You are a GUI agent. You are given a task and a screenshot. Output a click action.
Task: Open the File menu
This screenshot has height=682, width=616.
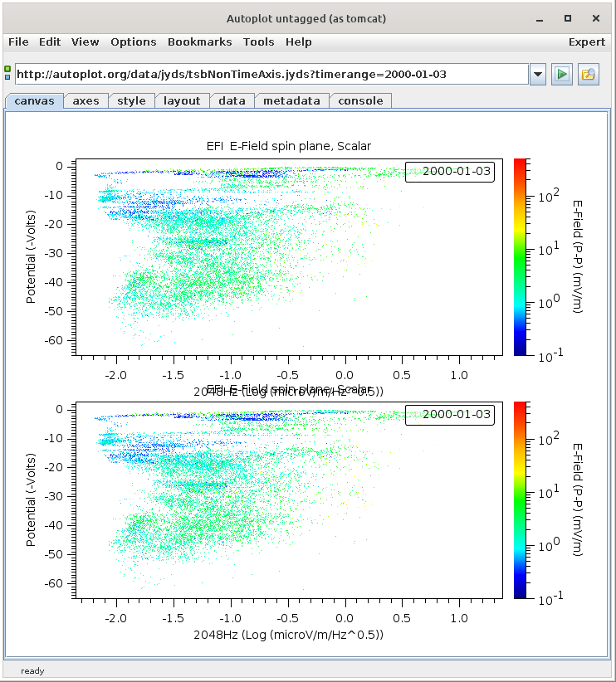18,41
